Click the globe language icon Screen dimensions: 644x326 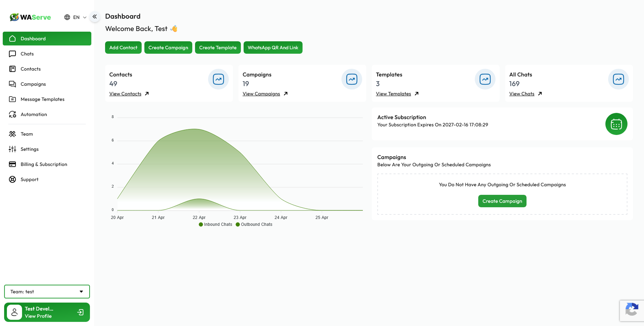[x=67, y=17]
